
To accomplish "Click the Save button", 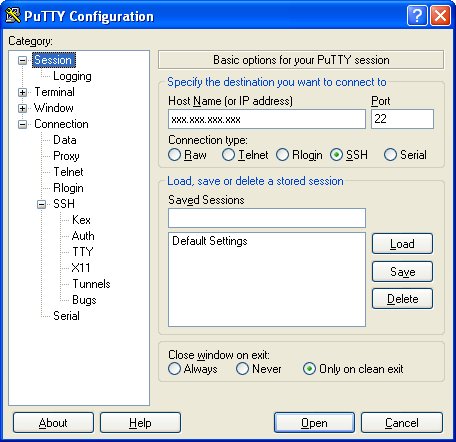I will click(402, 271).
